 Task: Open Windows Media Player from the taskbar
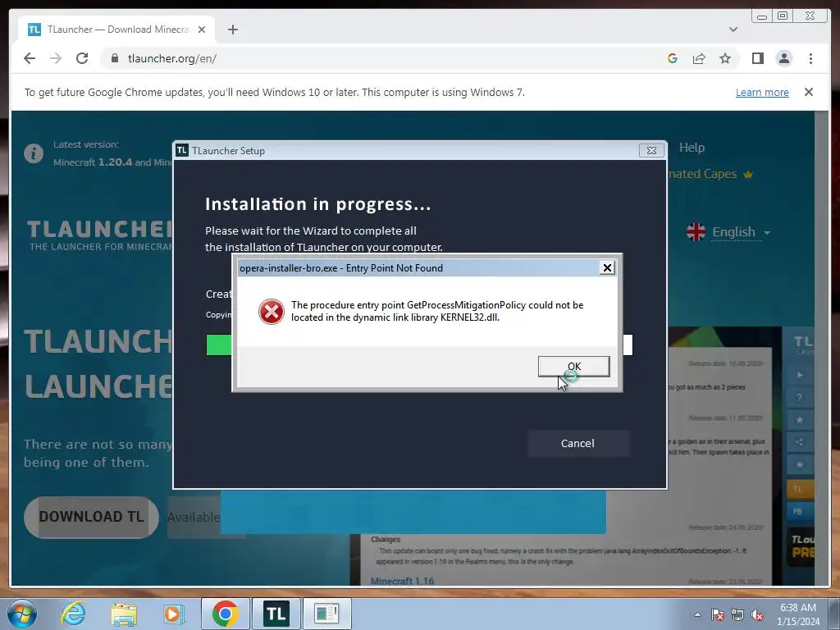point(174,614)
